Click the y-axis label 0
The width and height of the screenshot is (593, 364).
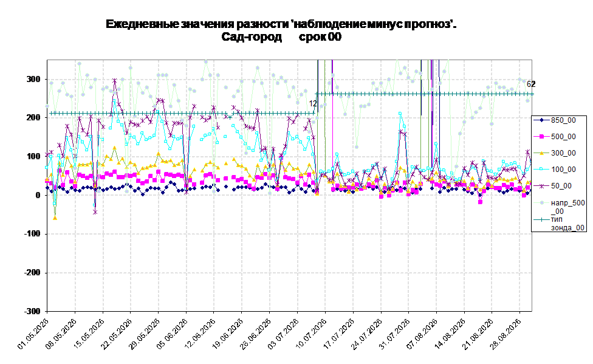[38, 195]
